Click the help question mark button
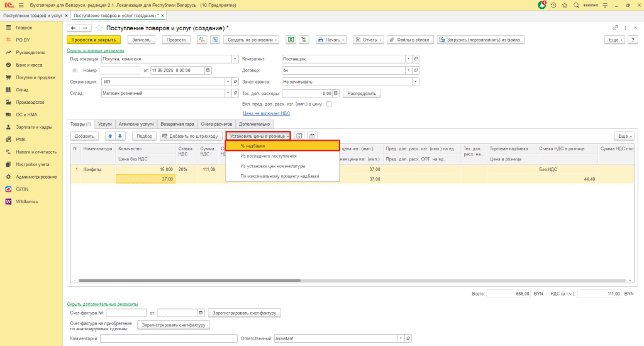This screenshot has width=644, height=346. [x=633, y=40]
